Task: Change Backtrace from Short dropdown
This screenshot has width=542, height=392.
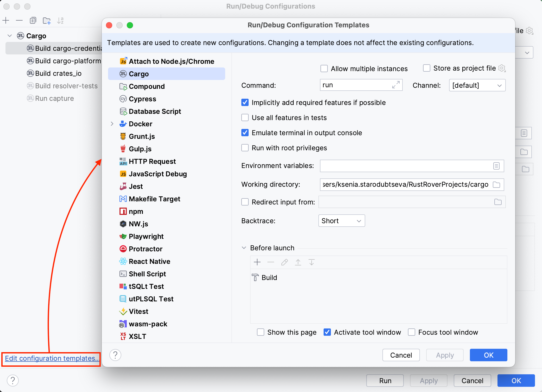Action: click(341, 221)
